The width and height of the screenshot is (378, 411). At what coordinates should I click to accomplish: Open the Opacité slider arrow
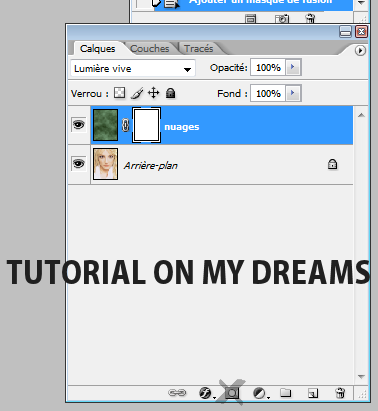click(x=293, y=67)
